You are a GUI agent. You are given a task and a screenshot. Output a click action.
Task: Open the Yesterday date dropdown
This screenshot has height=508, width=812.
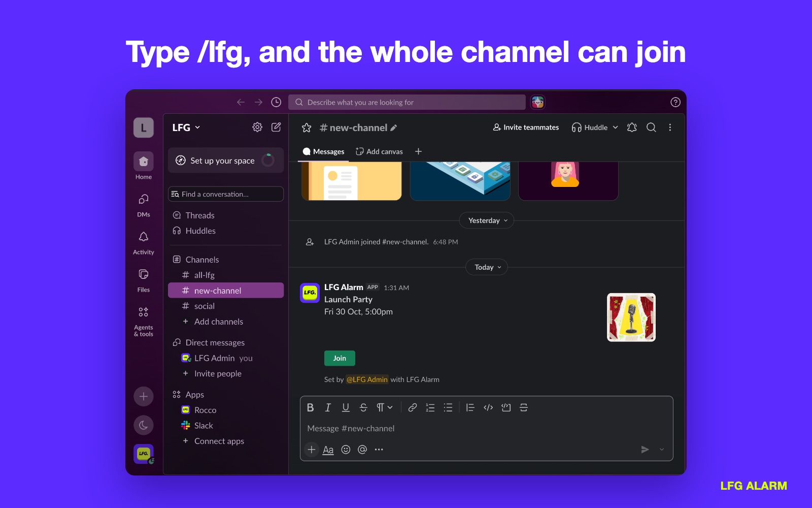tap(487, 220)
